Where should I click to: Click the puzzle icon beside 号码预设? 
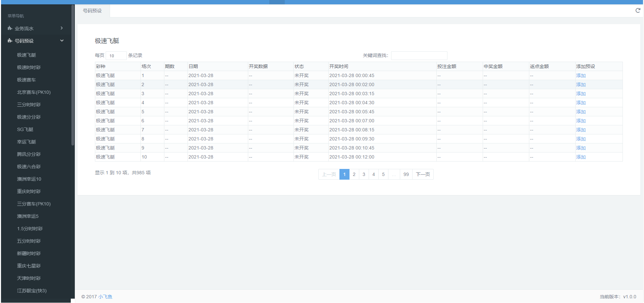coord(10,41)
